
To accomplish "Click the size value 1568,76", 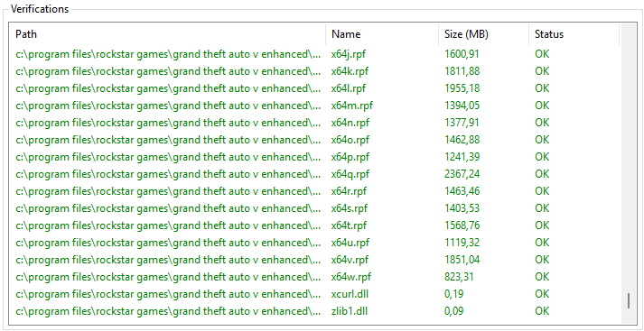I will [462, 225].
